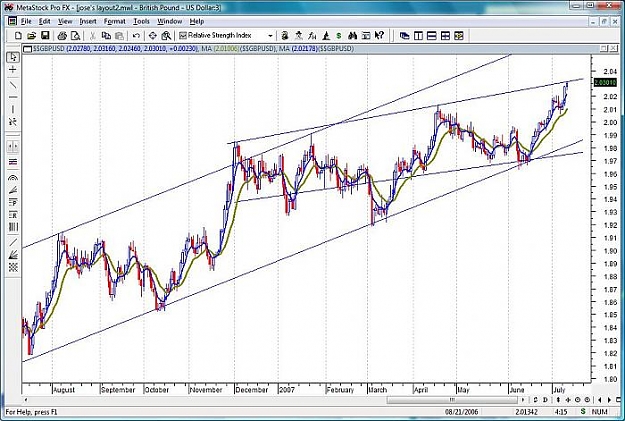Activate the crosshair chart-picker icon in toolbar
Viewport: 625px width, 421px height.
coord(153,36)
